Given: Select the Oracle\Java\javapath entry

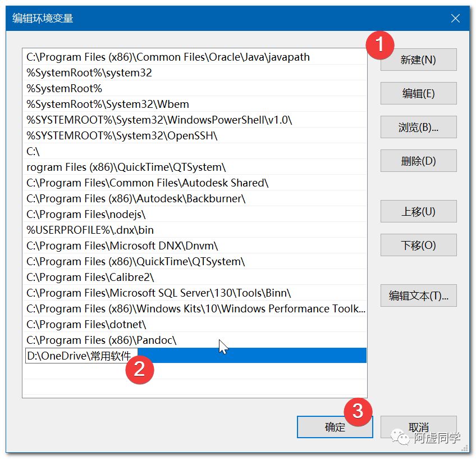Looking at the screenshot, I should pyautogui.click(x=194, y=57).
